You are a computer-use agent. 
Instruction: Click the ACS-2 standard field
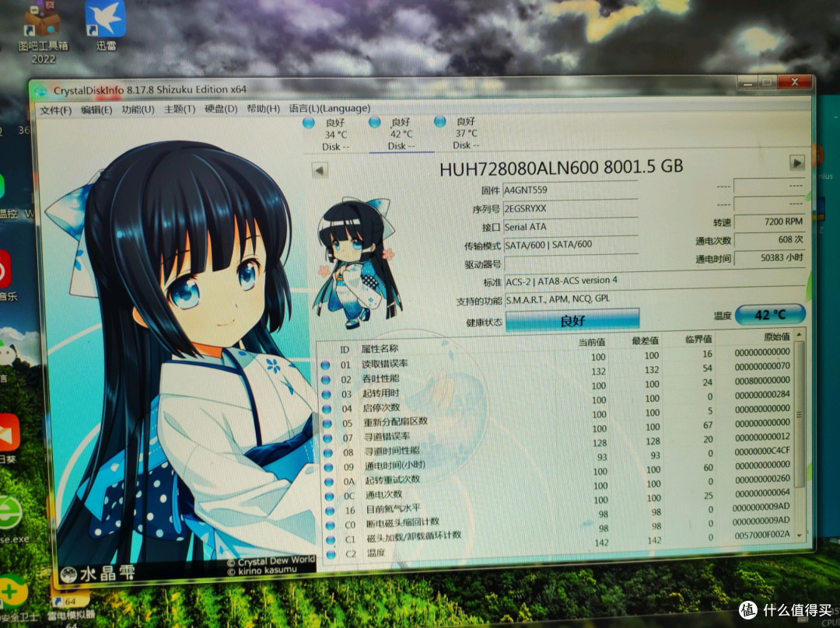pos(655,281)
